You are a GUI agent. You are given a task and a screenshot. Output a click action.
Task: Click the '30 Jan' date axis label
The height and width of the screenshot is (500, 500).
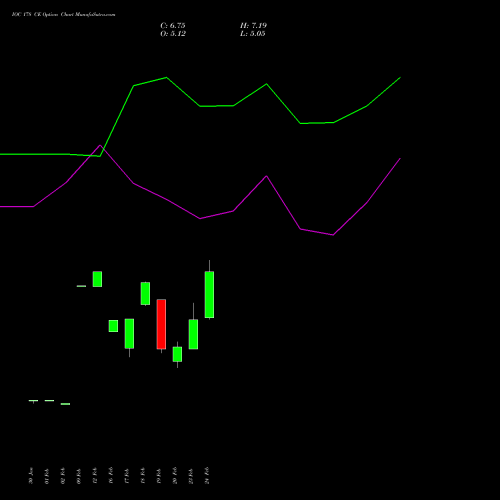coord(31,476)
